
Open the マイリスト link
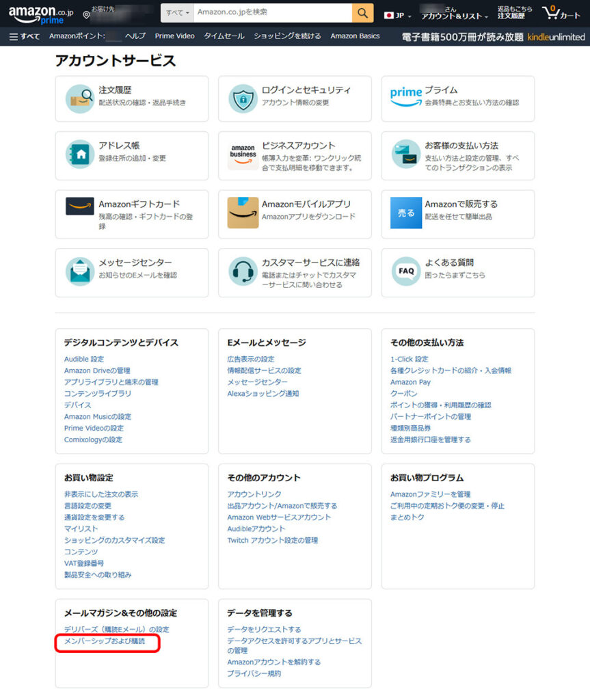[x=81, y=529]
